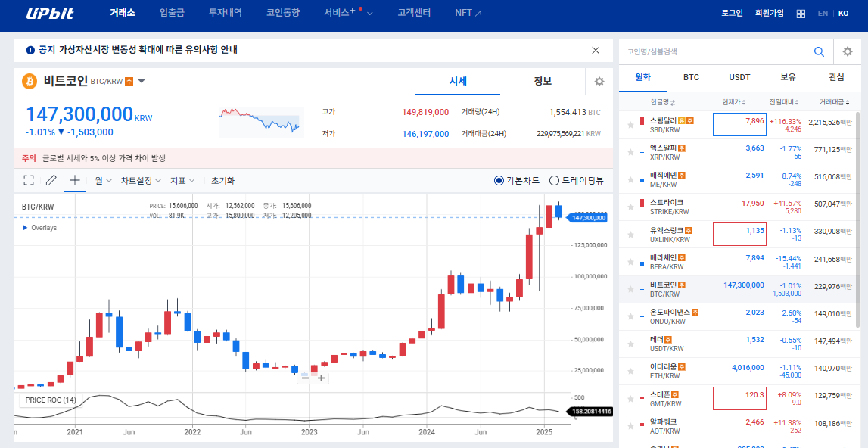
Task: Select the 보유 tab
Action: pos(789,77)
